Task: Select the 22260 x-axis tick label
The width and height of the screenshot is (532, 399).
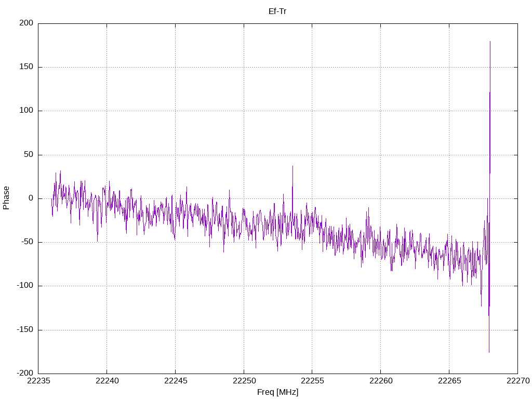Action: (x=380, y=381)
